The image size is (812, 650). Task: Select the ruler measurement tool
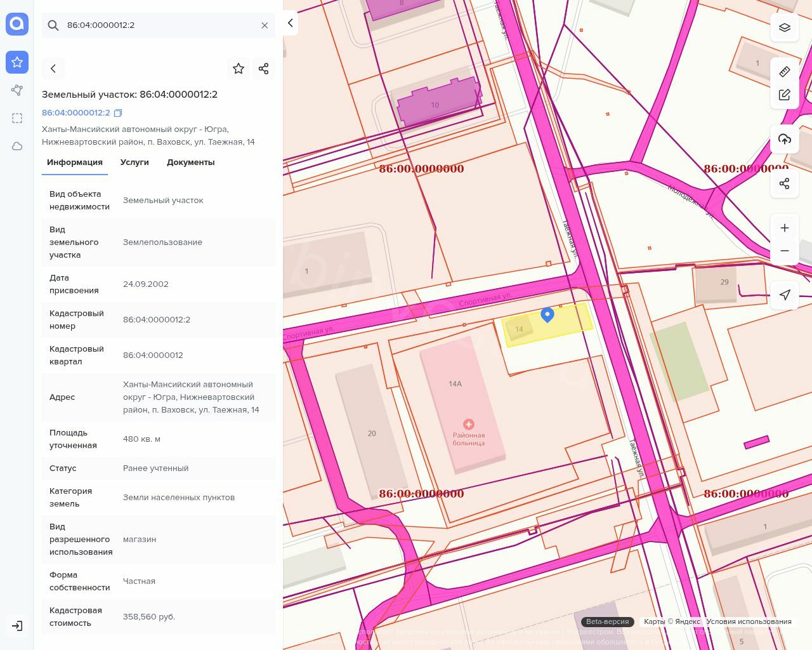click(x=785, y=72)
